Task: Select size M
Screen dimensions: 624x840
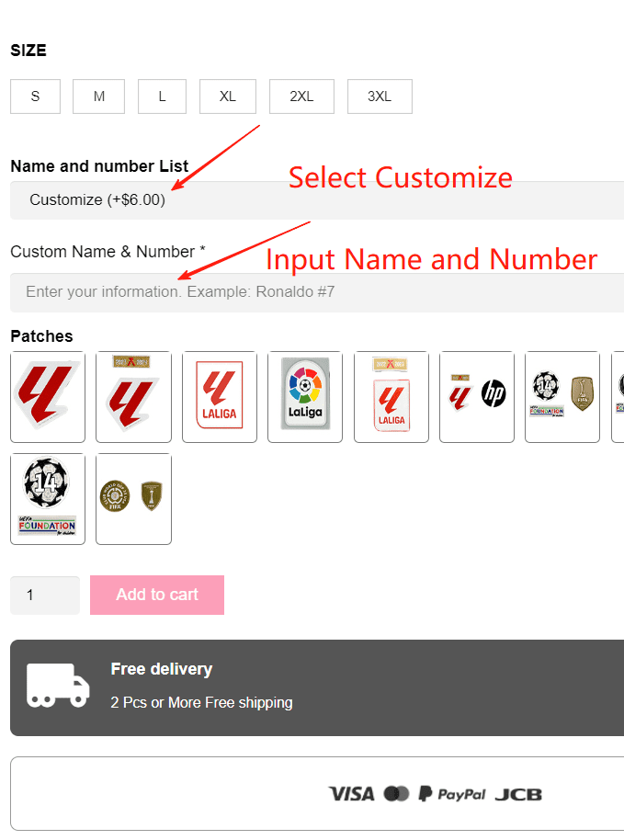Action: [x=98, y=96]
